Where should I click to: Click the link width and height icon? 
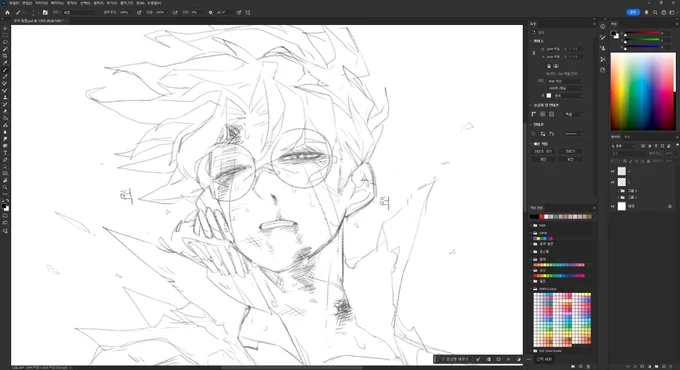(534, 53)
